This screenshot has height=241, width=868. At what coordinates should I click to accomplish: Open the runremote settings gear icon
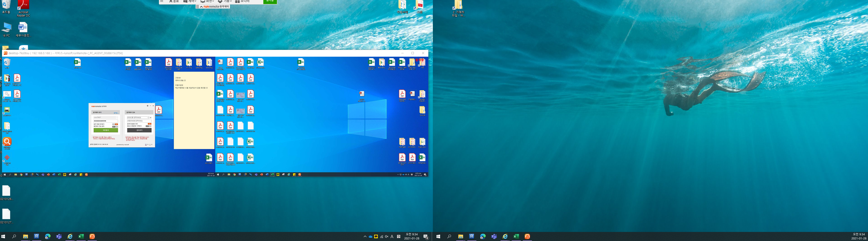point(147,106)
